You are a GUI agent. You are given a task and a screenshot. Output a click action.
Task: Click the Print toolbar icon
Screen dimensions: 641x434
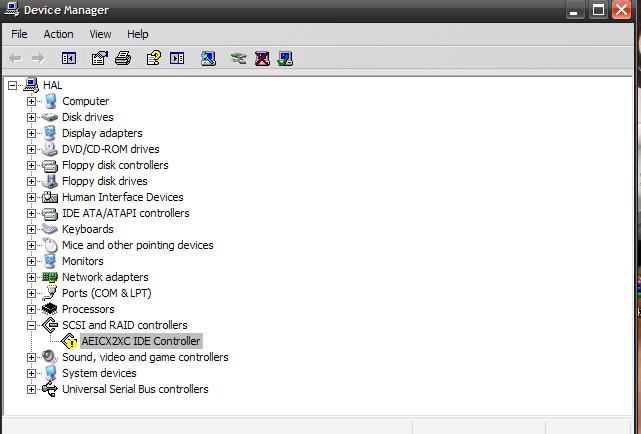pos(123,58)
